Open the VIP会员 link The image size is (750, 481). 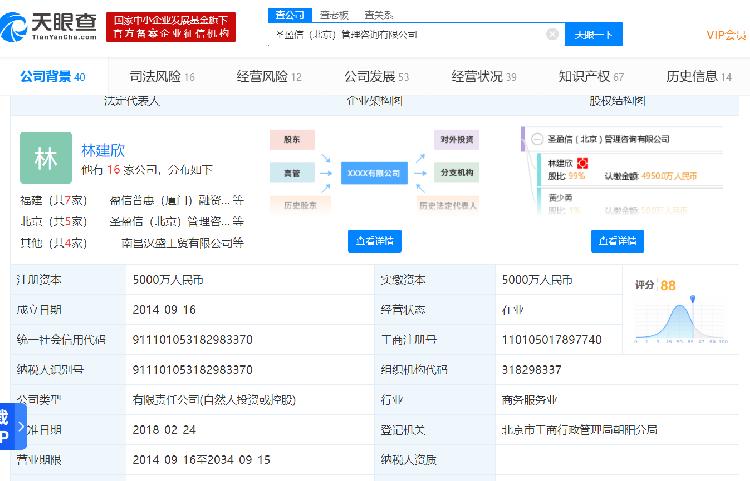coord(726,35)
